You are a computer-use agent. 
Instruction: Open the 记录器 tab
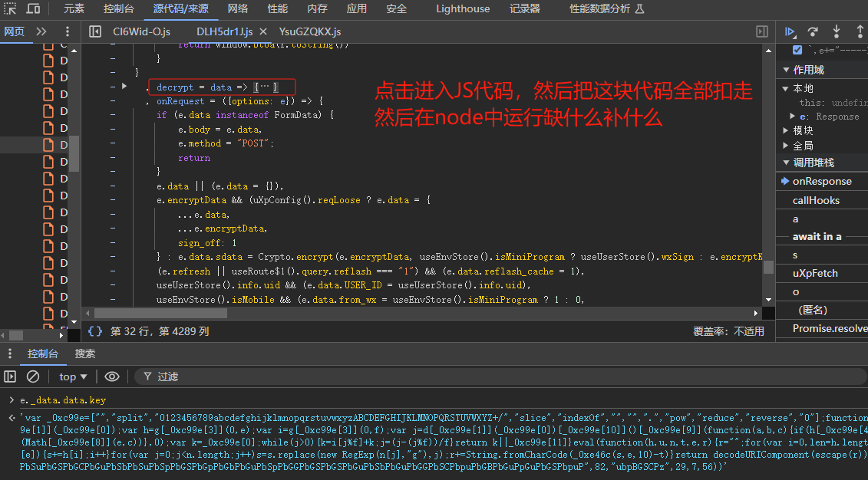[x=525, y=9]
